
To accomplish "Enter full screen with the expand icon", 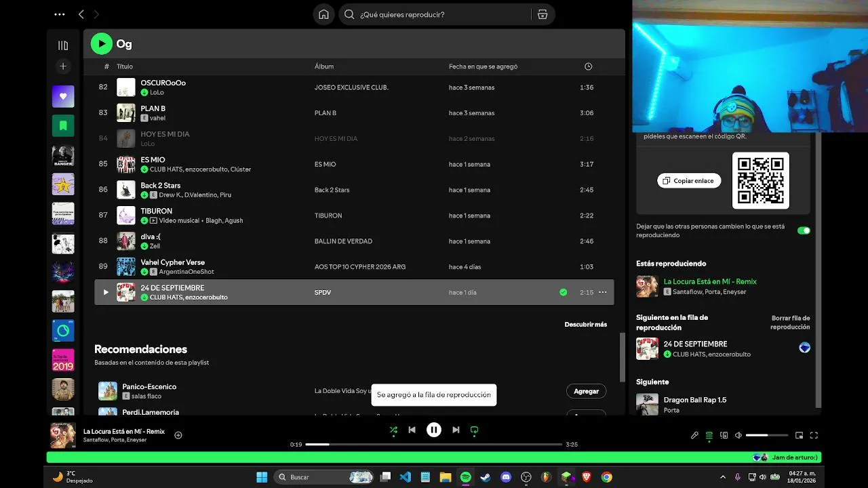I will (x=814, y=435).
